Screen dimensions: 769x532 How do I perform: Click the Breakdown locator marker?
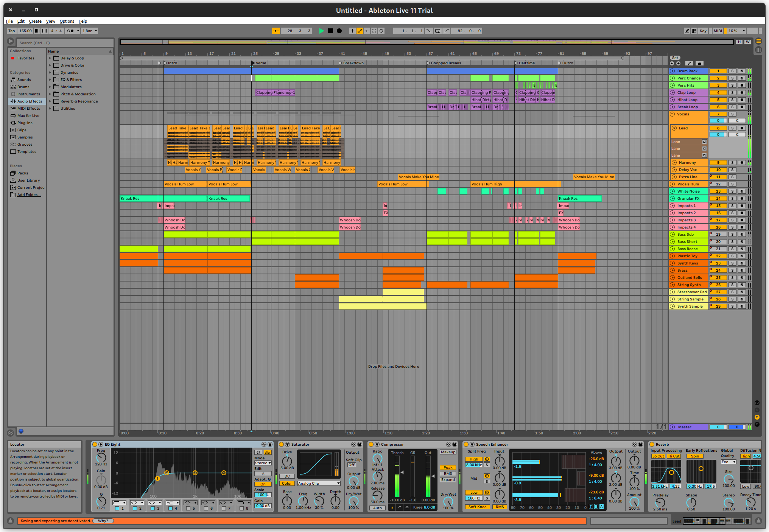pos(341,63)
